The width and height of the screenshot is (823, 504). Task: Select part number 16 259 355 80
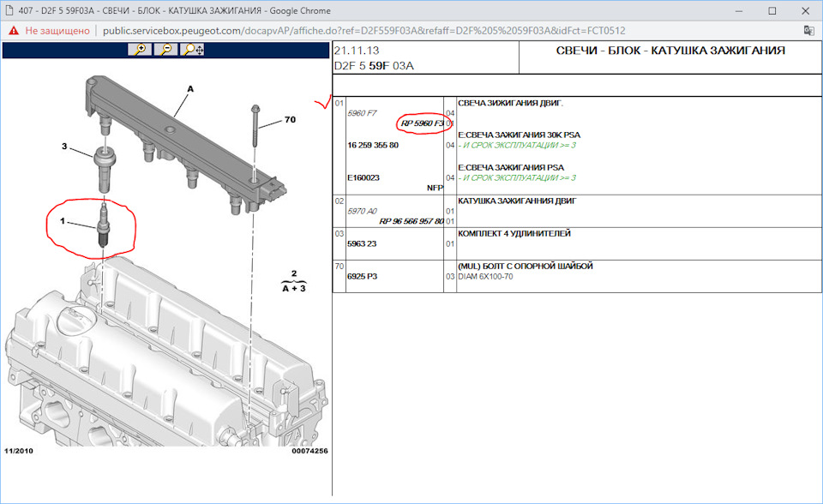pos(373,145)
